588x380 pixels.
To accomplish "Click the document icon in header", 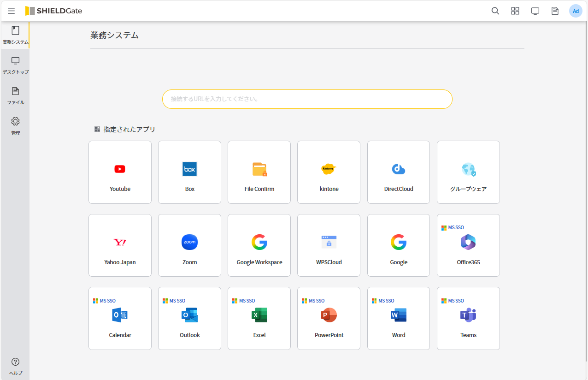I will (x=555, y=11).
